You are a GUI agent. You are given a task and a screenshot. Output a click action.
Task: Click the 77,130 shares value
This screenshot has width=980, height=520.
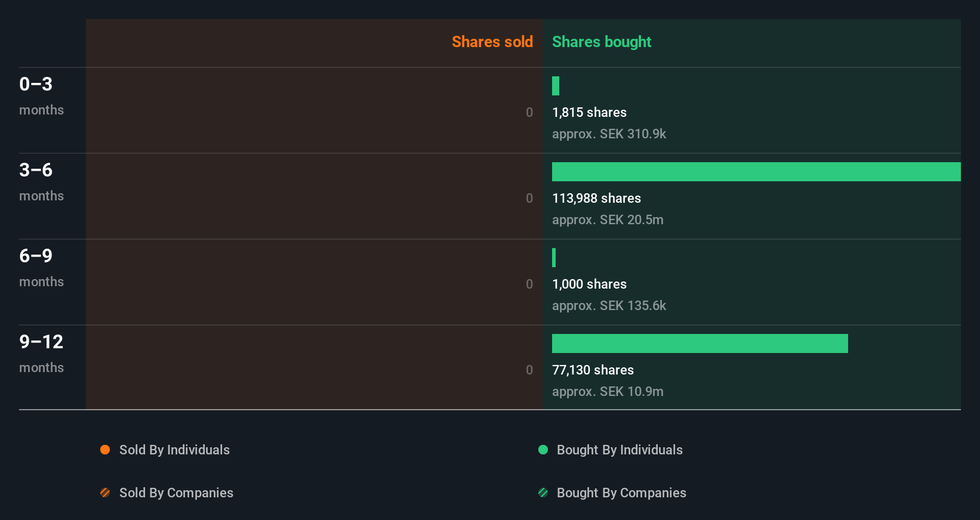[x=593, y=370]
